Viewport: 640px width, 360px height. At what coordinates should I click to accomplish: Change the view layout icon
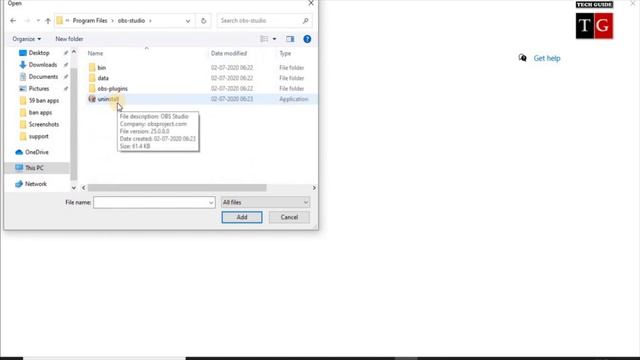tap(264, 39)
